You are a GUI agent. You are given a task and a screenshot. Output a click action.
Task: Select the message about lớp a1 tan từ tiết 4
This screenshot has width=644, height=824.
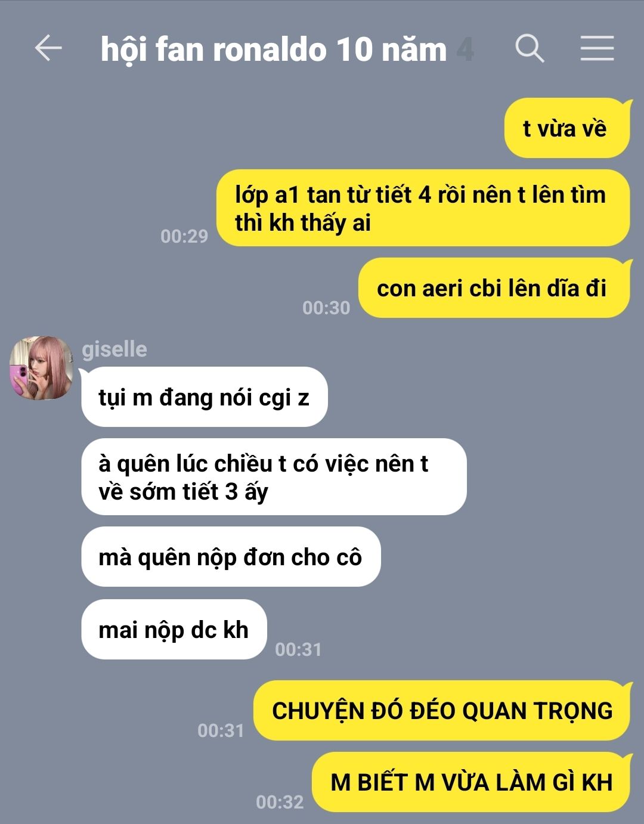423,208
